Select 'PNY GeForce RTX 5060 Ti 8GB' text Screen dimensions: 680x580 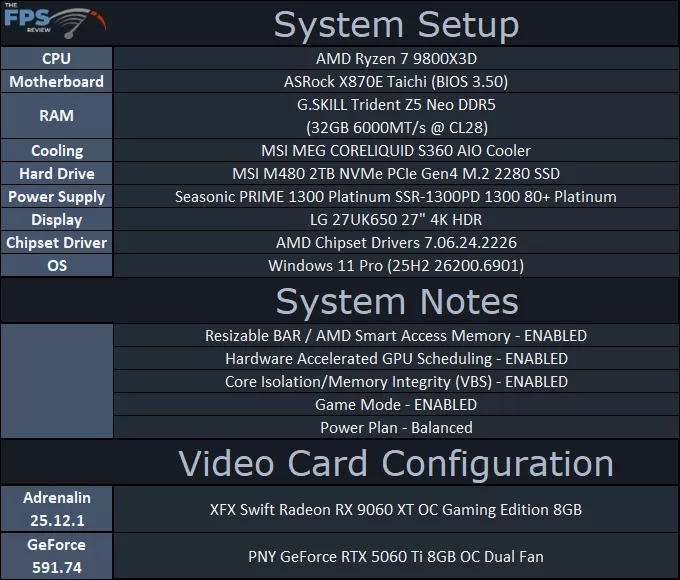[353, 557]
